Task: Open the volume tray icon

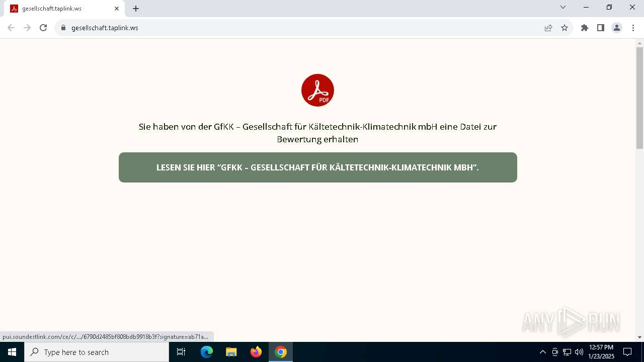Action: 579,352
